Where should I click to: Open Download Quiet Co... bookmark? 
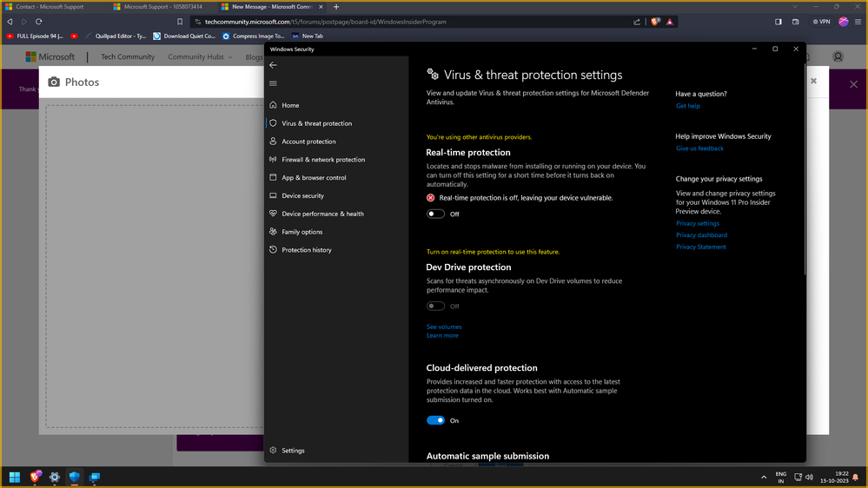point(184,36)
